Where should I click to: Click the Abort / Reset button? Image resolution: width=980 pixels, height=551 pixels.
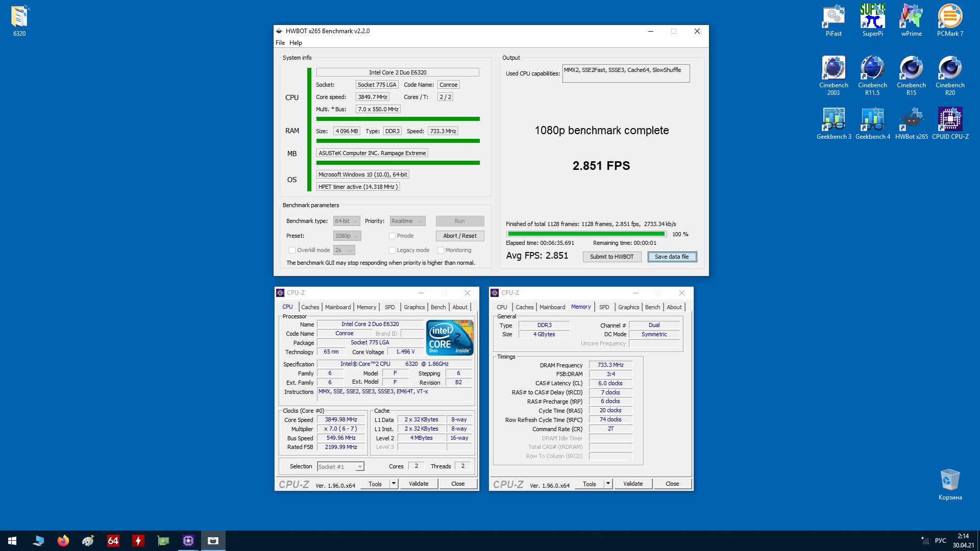(x=460, y=236)
